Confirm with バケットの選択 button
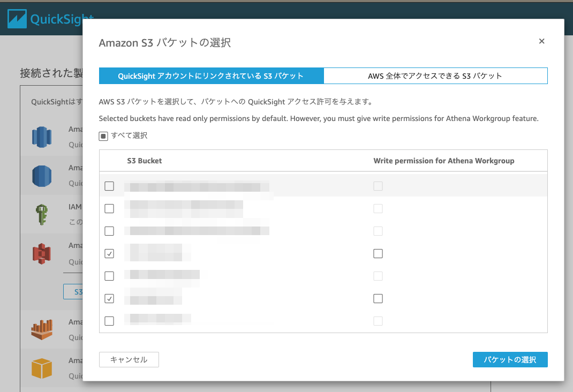Screen dimensions: 573x392 point(510,359)
